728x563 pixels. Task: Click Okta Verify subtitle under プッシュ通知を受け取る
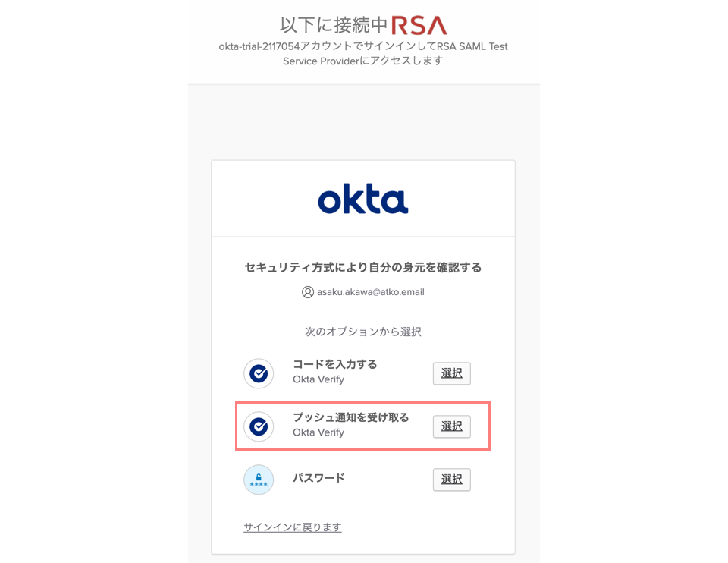pyautogui.click(x=318, y=432)
